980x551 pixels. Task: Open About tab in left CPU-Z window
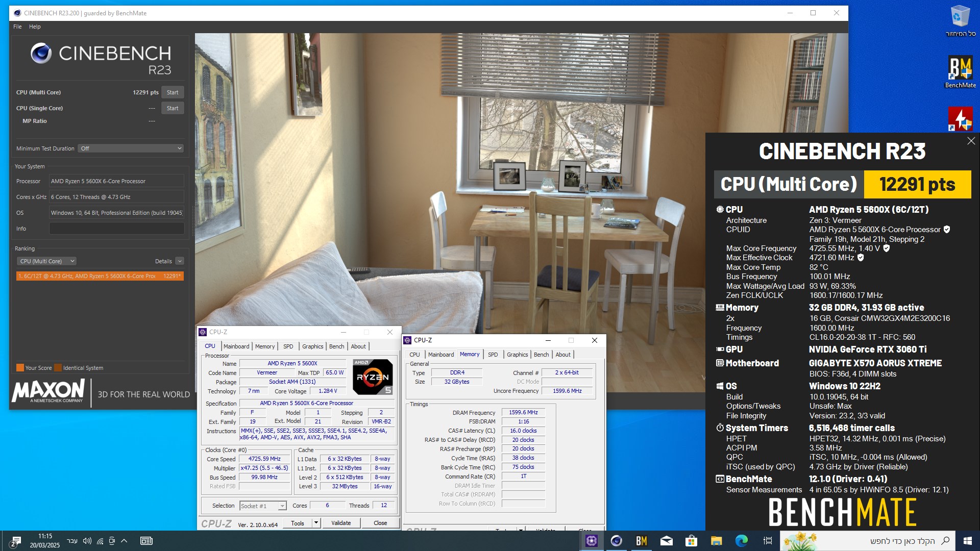[358, 346]
